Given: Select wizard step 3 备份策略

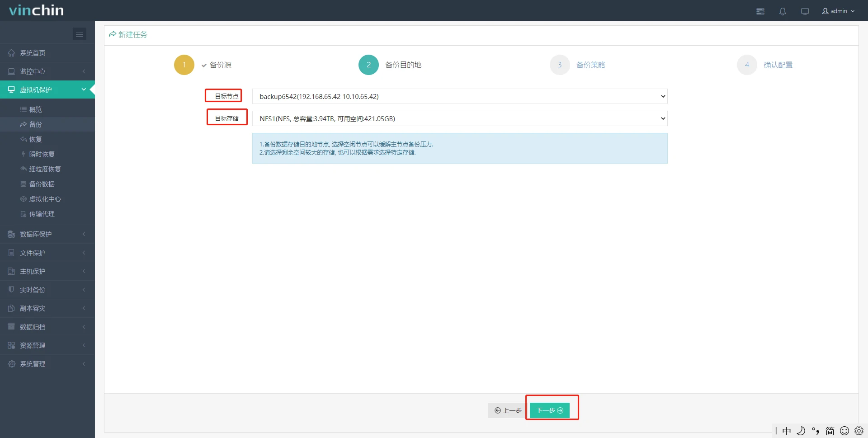Looking at the screenshot, I should click(x=578, y=65).
